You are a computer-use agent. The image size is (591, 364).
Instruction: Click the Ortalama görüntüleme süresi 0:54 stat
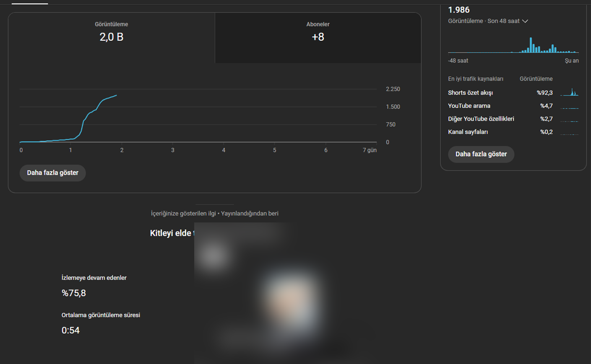[70, 330]
